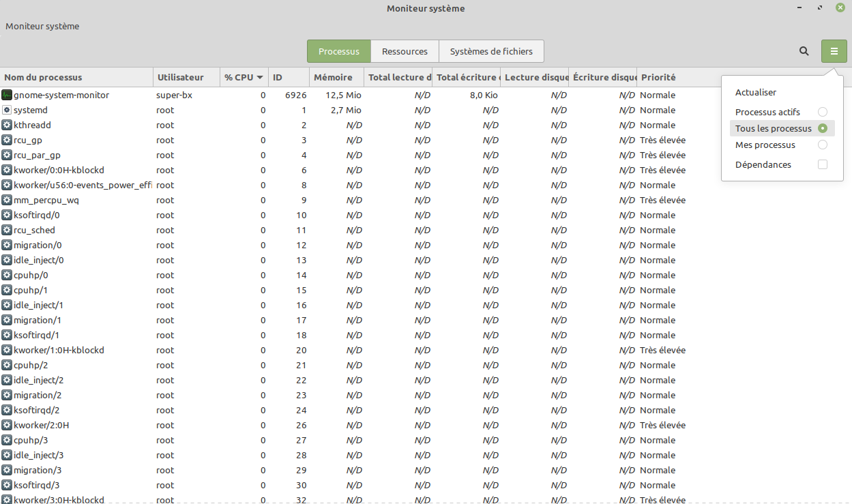Click the ksoftirqd/3 process icon
Screen dimensions: 852x504
[7, 485]
